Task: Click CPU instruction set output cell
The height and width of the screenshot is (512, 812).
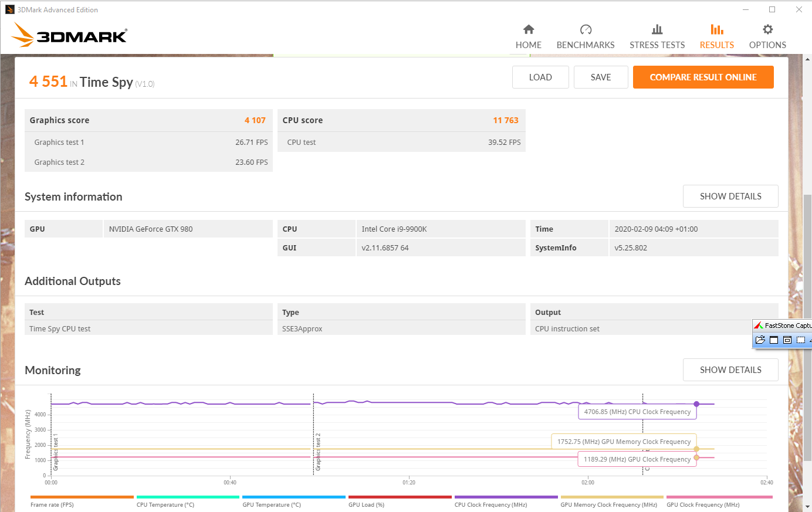Action: (654, 328)
